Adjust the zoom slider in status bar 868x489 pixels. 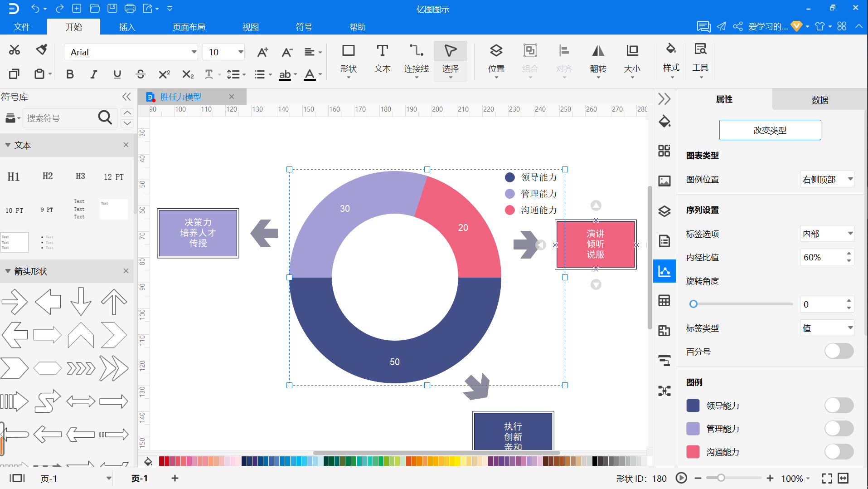click(x=721, y=478)
